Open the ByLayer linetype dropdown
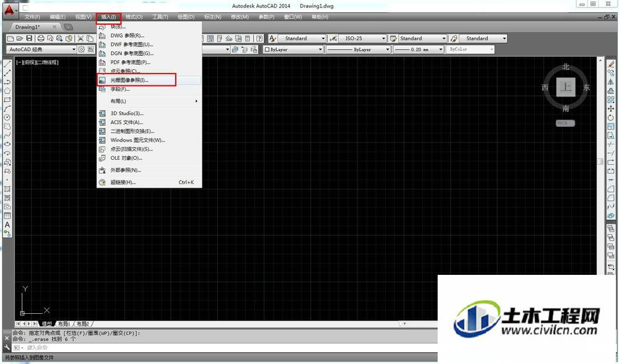This screenshot has height=364, width=619. (x=358, y=50)
